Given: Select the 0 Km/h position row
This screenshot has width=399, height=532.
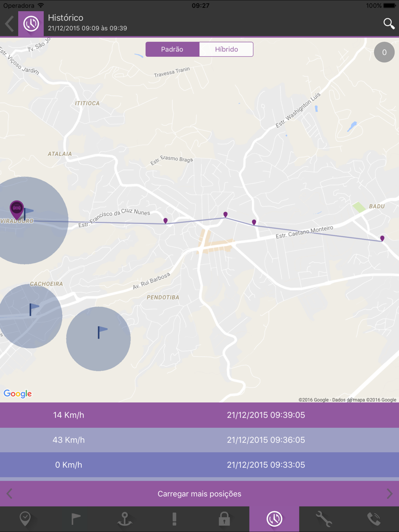Looking at the screenshot, I should coord(199,465).
